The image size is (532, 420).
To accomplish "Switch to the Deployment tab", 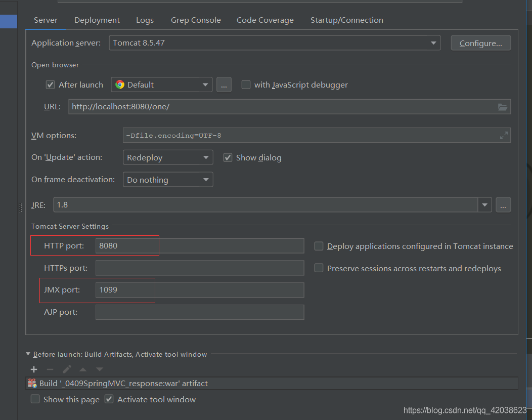I will (x=97, y=20).
